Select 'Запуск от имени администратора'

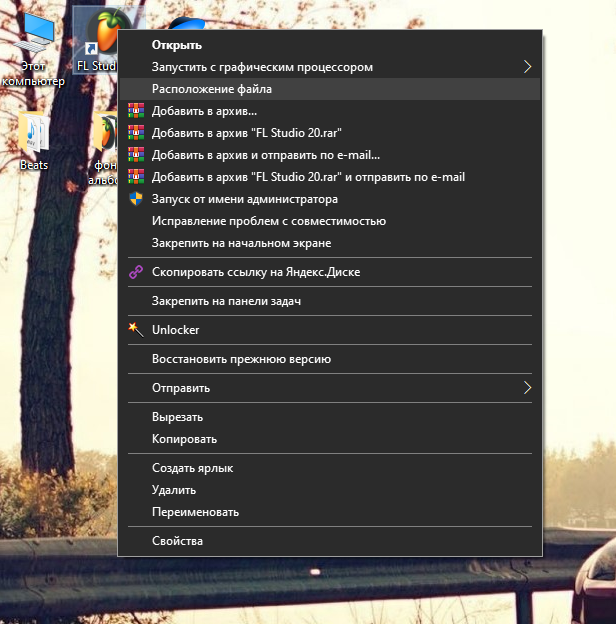[x=329, y=199]
